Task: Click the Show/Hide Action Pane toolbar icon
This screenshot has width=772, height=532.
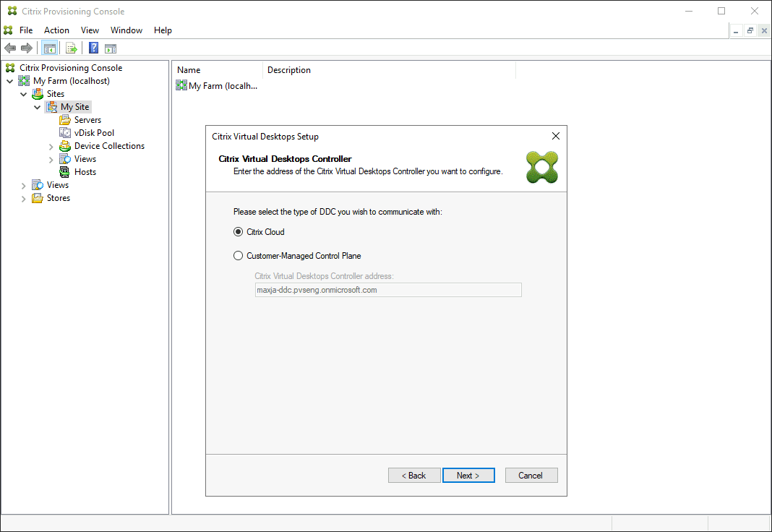Action: (110, 48)
